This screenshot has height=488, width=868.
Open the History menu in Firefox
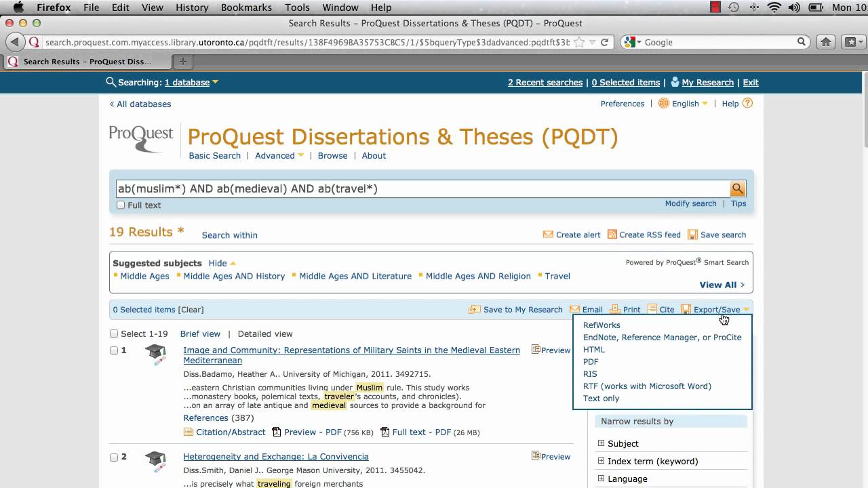(x=192, y=7)
